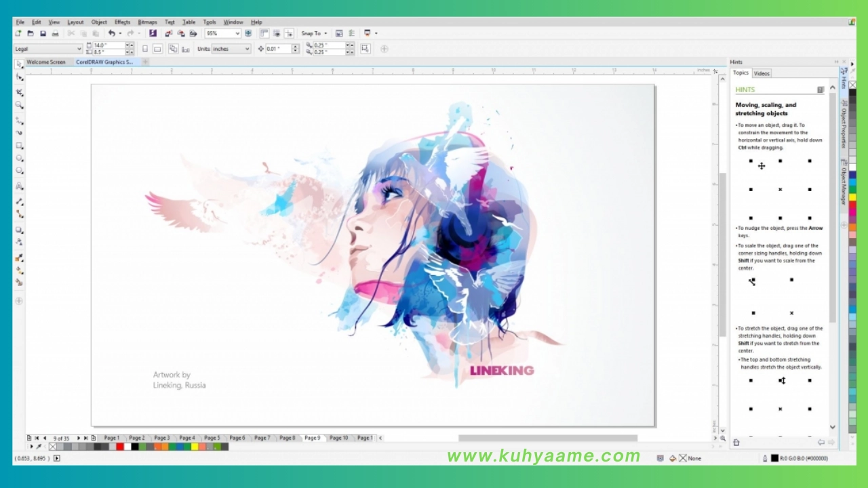Select the Interactive Fill tool
The width and height of the screenshot is (868, 488).
(x=19, y=270)
